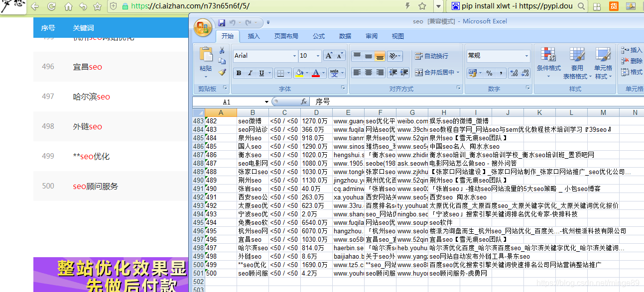Open the insert function fx dialog
This screenshot has width=644, height=292.
(x=304, y=101)
